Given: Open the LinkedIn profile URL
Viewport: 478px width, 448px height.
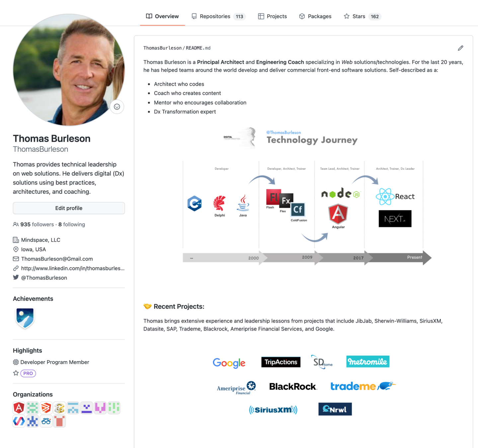Looking at the screenshot, I should 73,268.
